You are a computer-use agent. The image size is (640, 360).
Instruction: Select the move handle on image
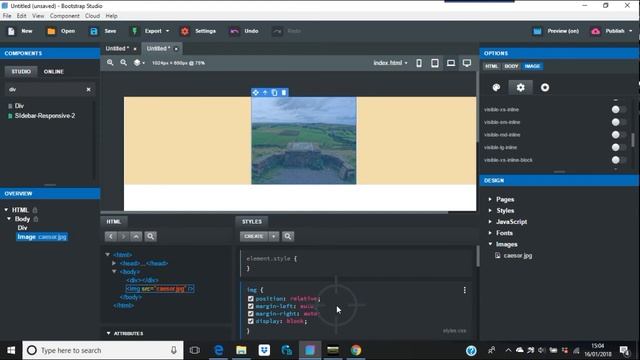point(256,93)
